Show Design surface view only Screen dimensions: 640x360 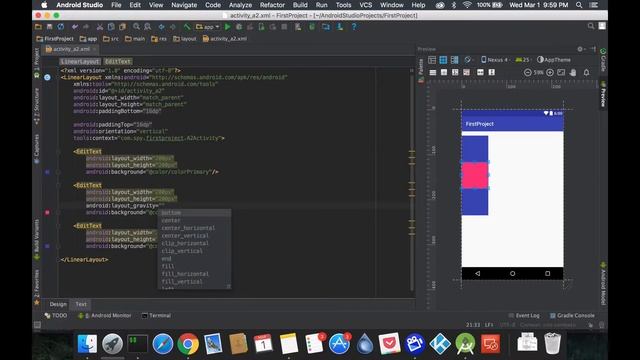point(432,60)
